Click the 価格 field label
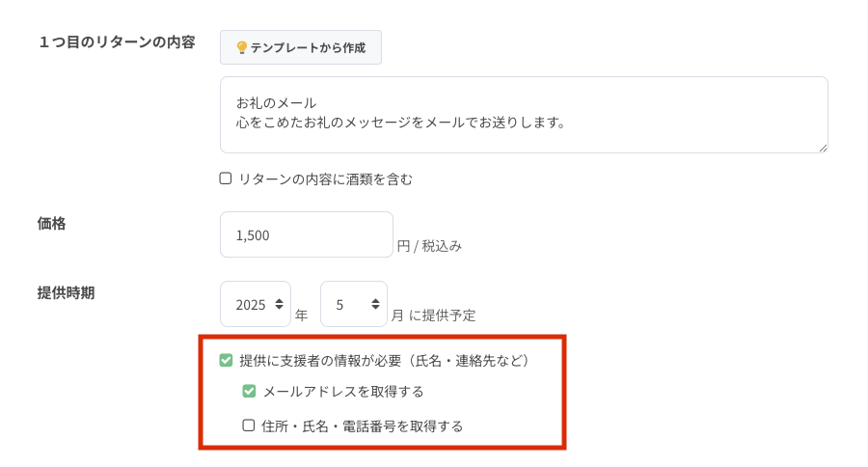This screenshot has height=467, width=868. tap(51, 223)
